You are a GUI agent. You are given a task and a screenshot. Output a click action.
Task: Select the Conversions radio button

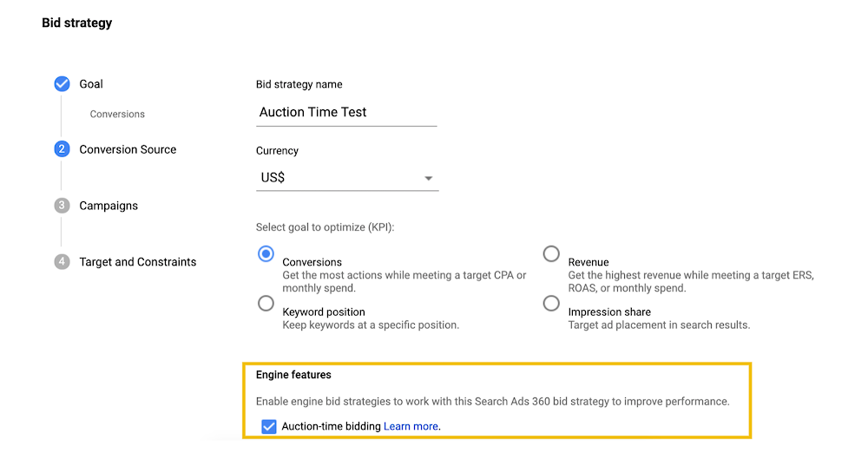(x=266, y=254)
